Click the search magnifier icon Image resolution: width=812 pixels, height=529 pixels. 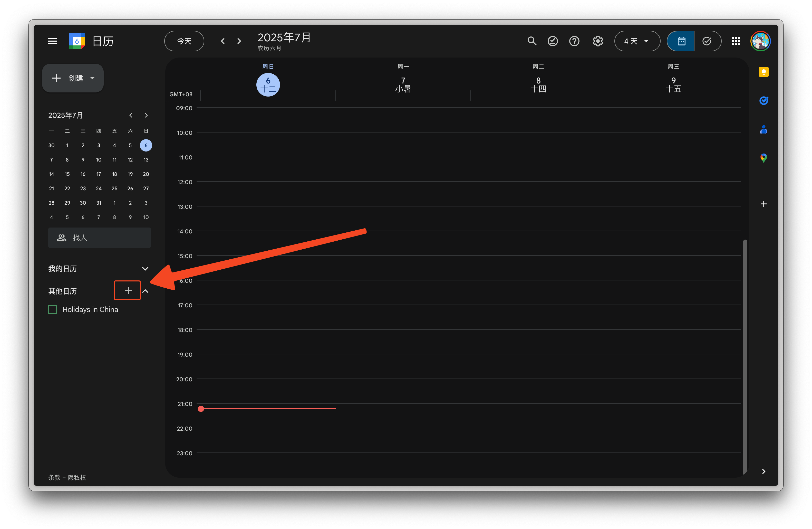(x=531, y=41)
